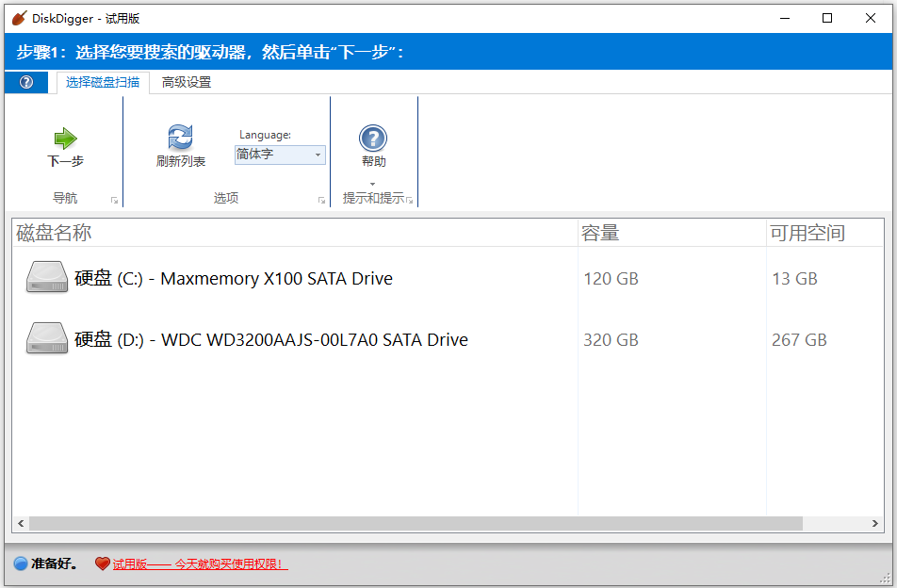Screen dimensions: 897x588
Task: Expand the 导航 group launcher arrow
Action: click(x=114, y=200)
